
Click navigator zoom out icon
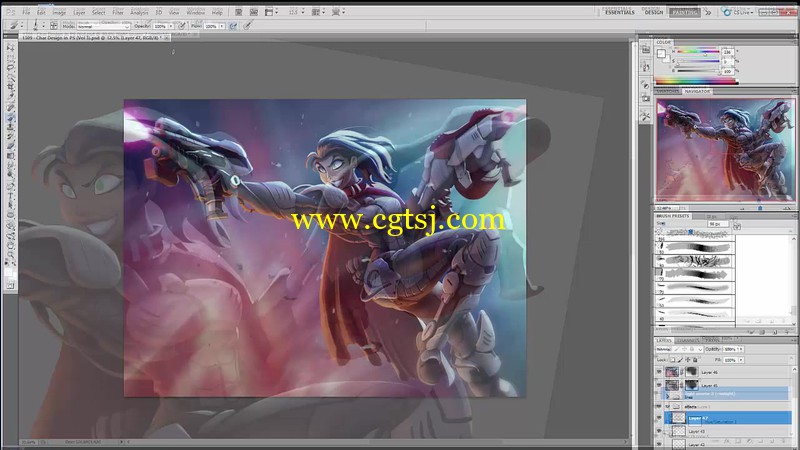pos(742,208)
